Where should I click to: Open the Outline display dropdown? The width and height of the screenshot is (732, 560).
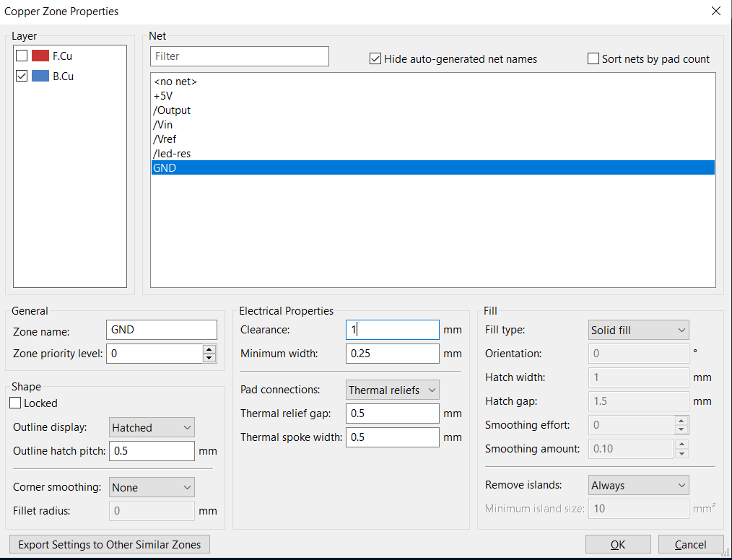click(152, 427)
